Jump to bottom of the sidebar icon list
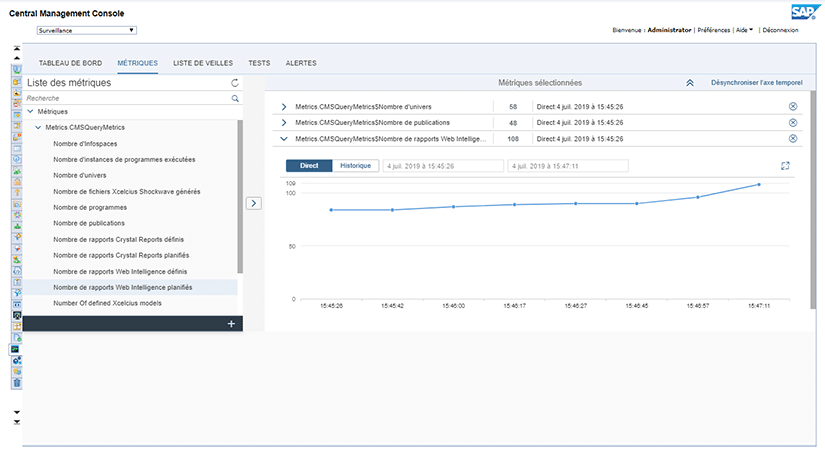Viewport: 825px width, 460px height. [x=17, y=422]
